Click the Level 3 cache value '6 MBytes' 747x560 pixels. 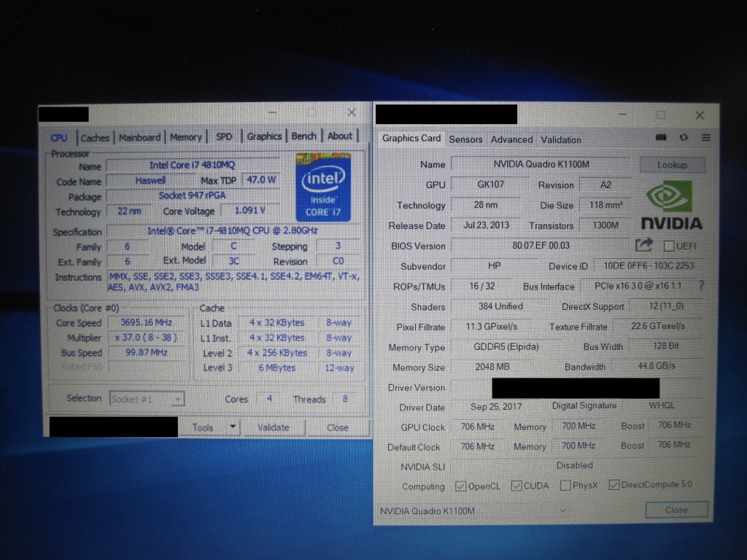276,368
